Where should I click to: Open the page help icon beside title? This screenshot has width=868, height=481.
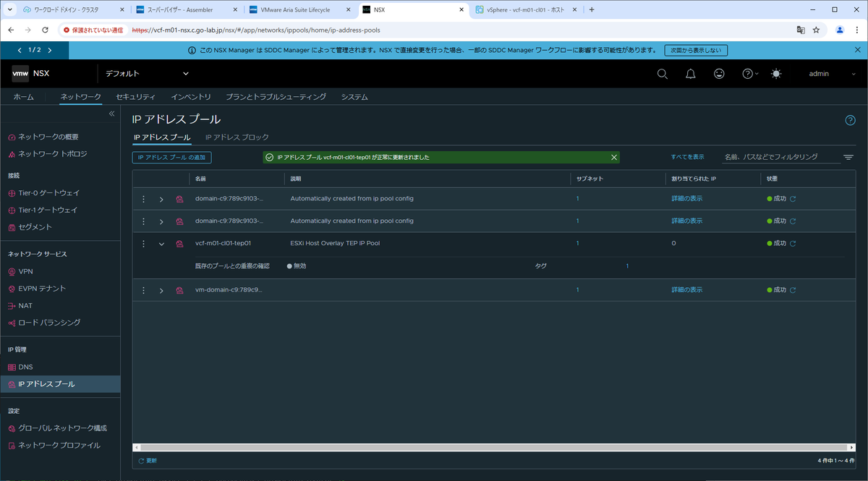pos(851,120)
